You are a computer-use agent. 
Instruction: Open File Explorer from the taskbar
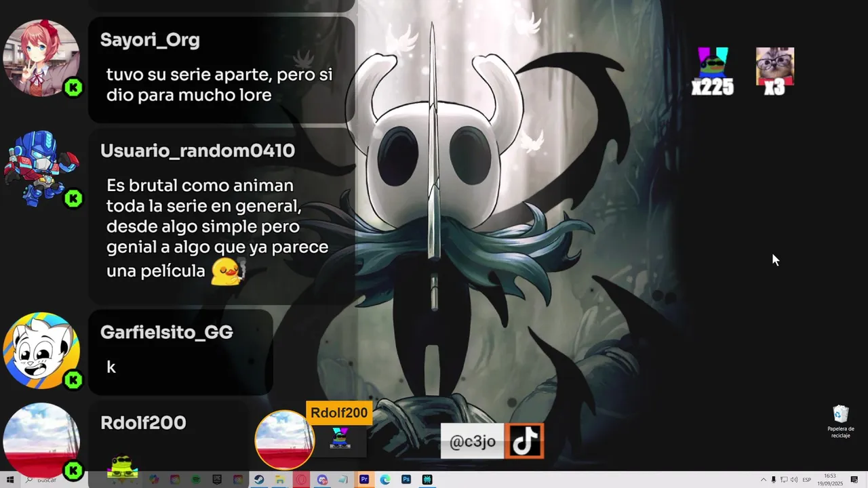(279, 480)
